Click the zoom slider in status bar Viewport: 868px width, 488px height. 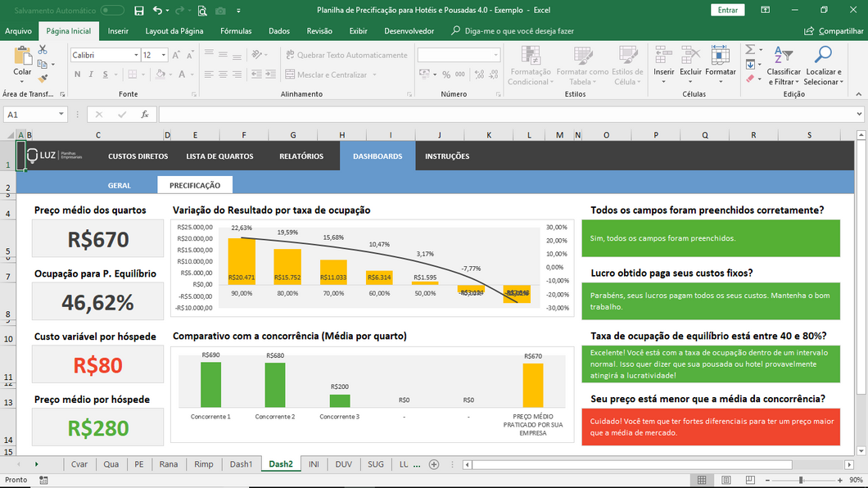click(x=801, y=480)
